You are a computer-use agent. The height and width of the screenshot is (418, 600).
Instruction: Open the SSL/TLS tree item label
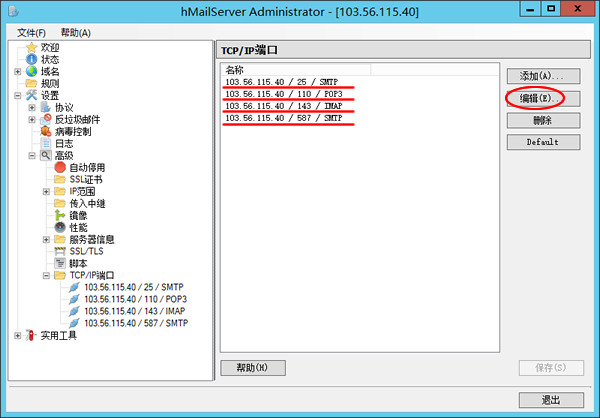click(86, 251)
